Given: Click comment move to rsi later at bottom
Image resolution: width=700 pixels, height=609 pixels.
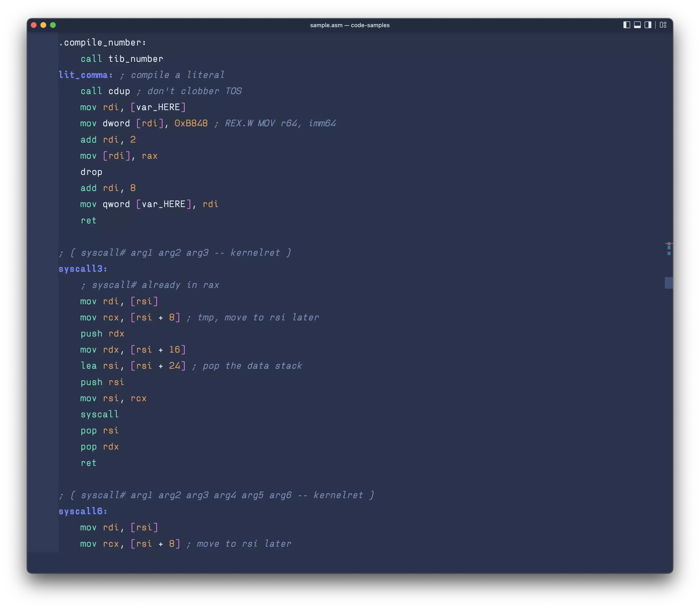Looking at the screenshot, I should (x=239, y=544).
